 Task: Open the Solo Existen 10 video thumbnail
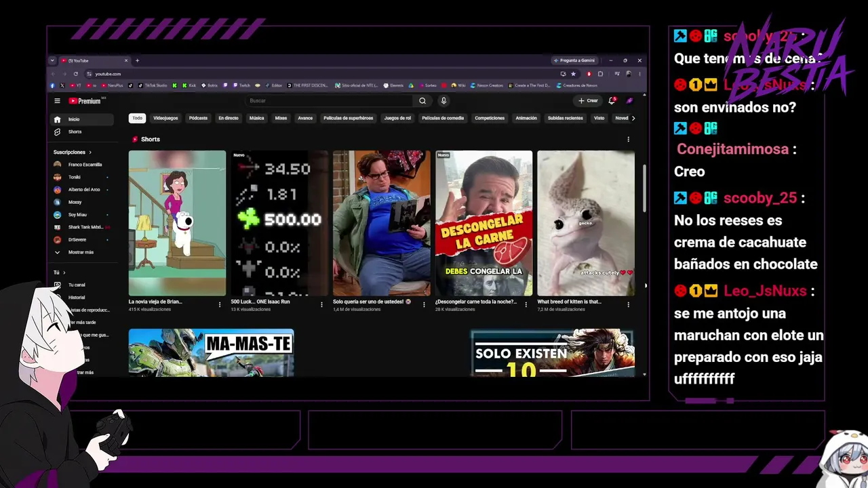point(553,352)
